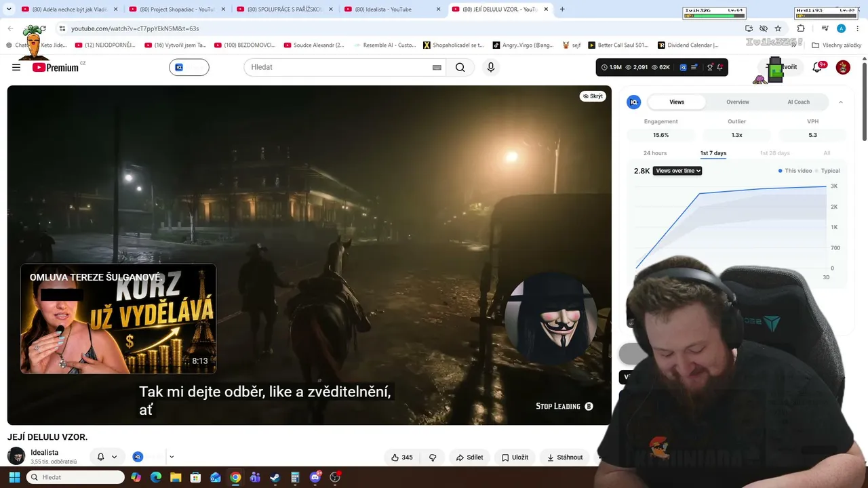Open Microsoft Edge from the taskbar

[156, 477]
